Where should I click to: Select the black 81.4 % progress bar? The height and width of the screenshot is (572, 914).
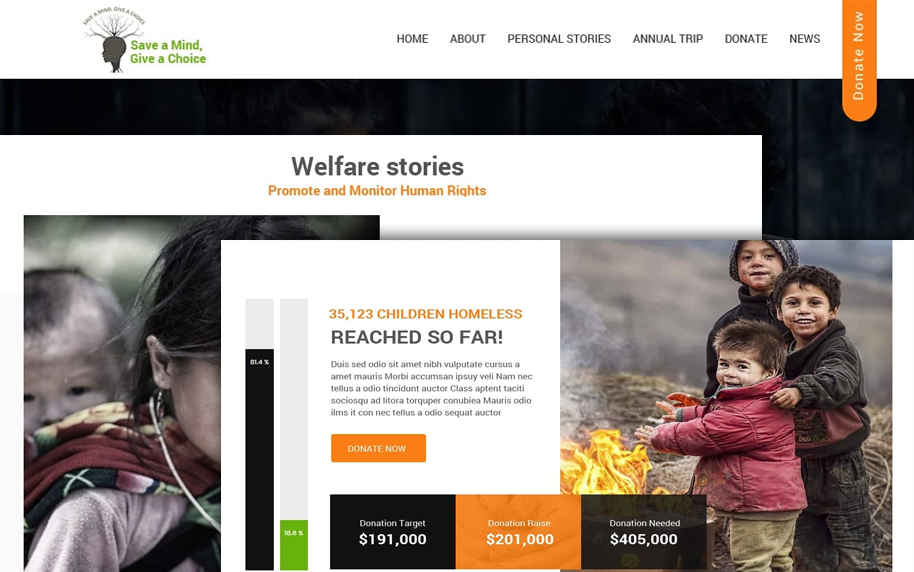click(259, 459)
